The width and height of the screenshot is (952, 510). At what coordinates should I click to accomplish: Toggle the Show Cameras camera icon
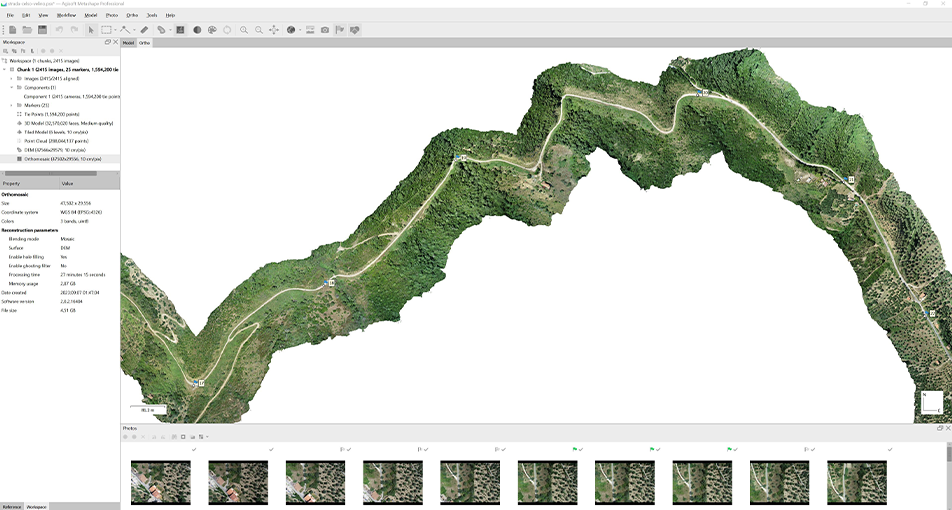(325, 30)
